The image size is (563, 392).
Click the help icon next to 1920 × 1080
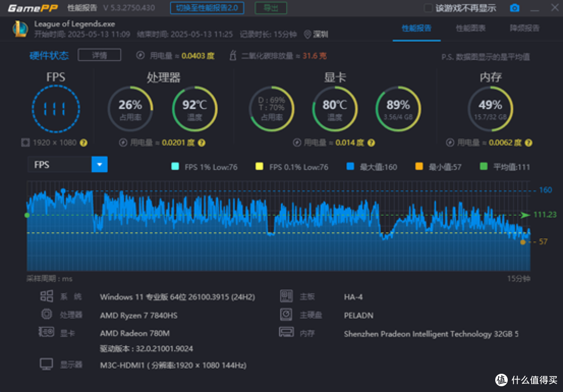click(x=83, y=143)
